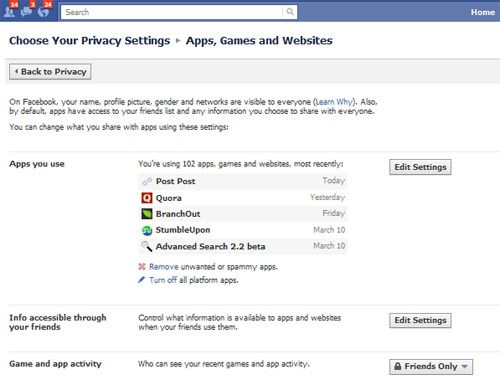Viewport: 500px width, 390px height.
Task: Click the search magnifier button
Action: [290, 12]
